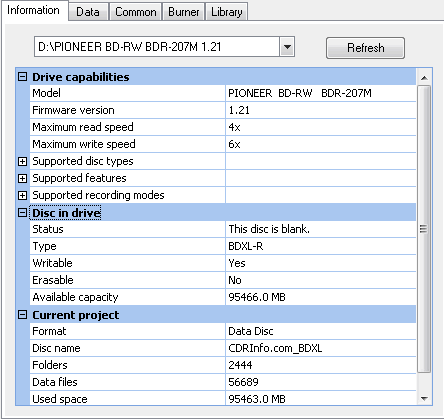Expand Supported recording modes

coord(22,195)
